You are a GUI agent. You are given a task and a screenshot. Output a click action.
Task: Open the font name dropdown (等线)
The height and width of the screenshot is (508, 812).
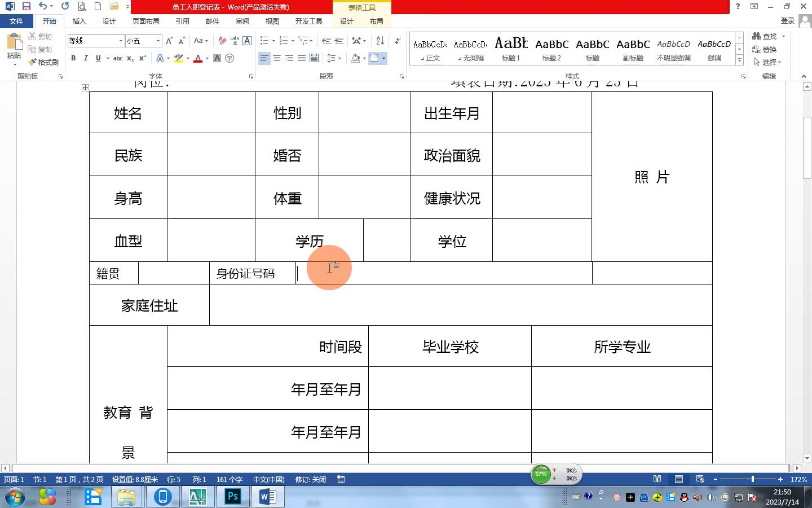pyautogui.click(x=121, y=41)
